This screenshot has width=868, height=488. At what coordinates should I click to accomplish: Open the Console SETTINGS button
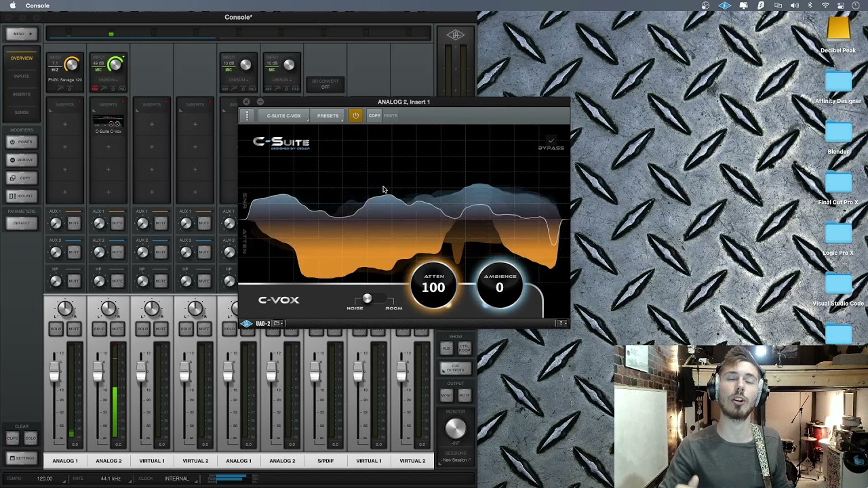tap(22, 458)
